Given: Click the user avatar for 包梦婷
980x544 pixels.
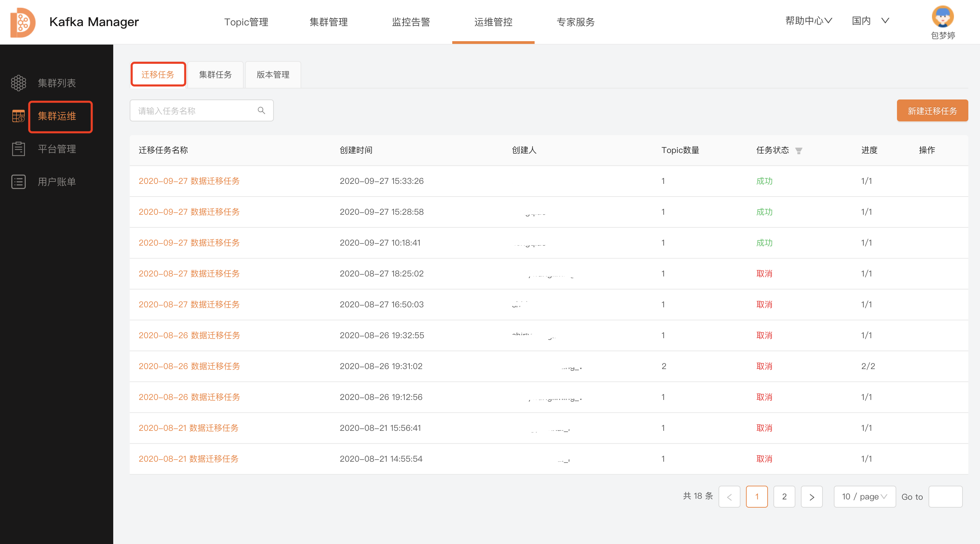Looking at the screenshot, I should point(942,17).
